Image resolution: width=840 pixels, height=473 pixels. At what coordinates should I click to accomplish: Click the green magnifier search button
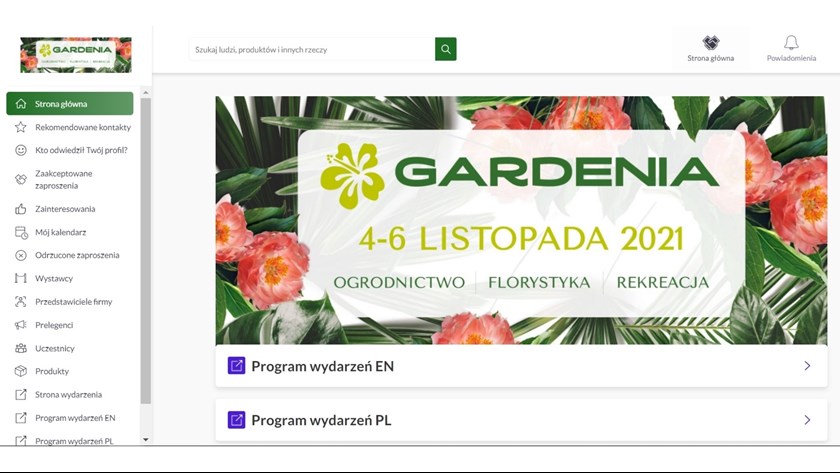click(446, 49)
